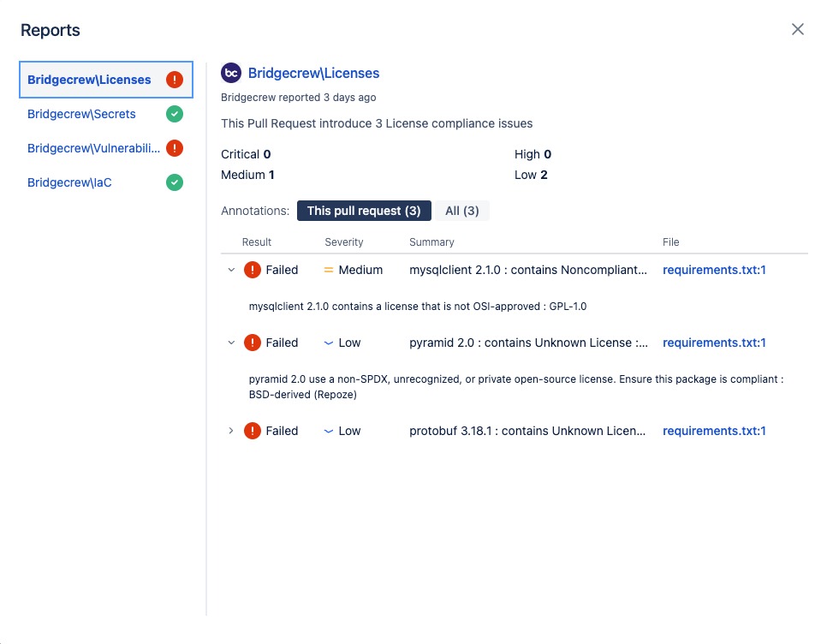Screen dimensions: 827x644
Task: Open the Bridgecrew\Secrets report
Action: click(81, 114)
